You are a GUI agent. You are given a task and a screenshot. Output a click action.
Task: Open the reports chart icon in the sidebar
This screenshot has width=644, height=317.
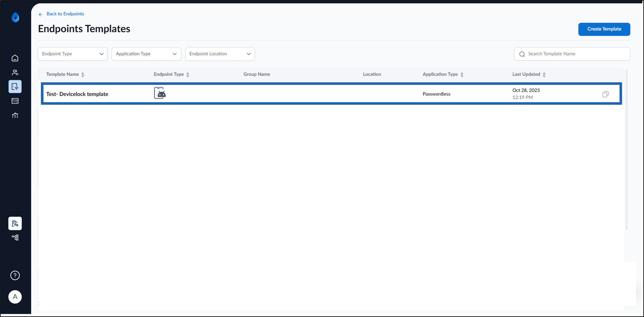15,115
